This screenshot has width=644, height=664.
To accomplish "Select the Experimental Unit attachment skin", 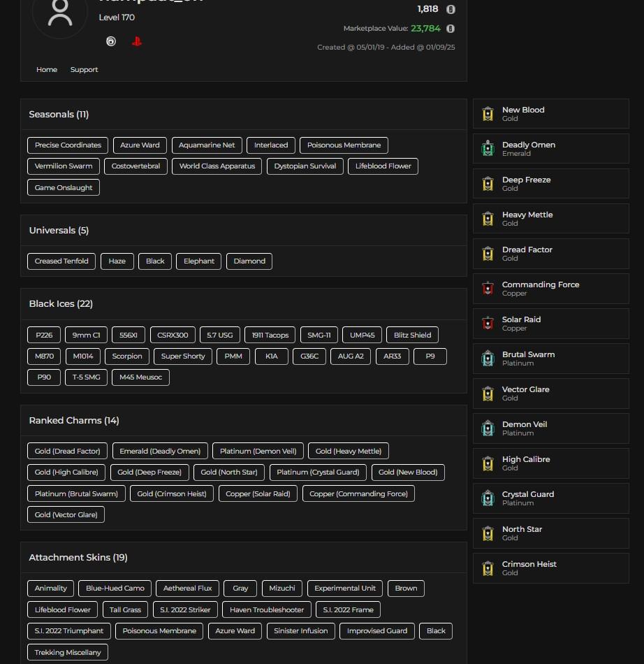I will pos(345,589).
